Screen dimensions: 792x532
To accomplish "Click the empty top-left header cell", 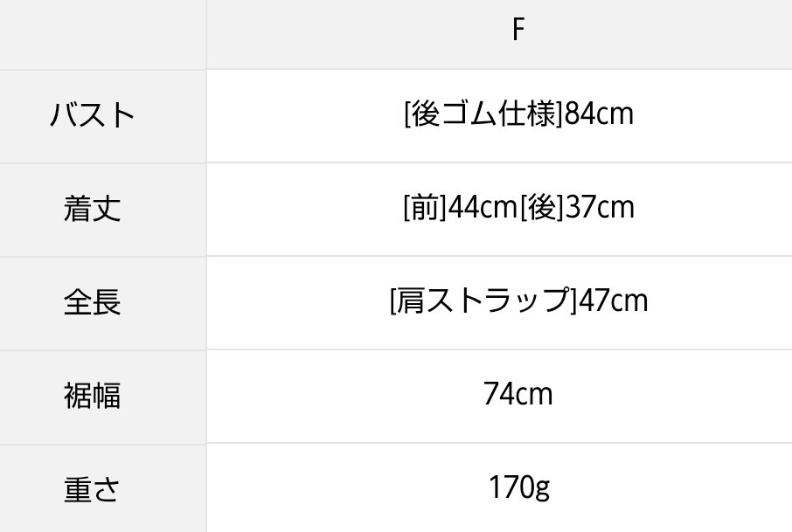I will click(x=102, y=33).
